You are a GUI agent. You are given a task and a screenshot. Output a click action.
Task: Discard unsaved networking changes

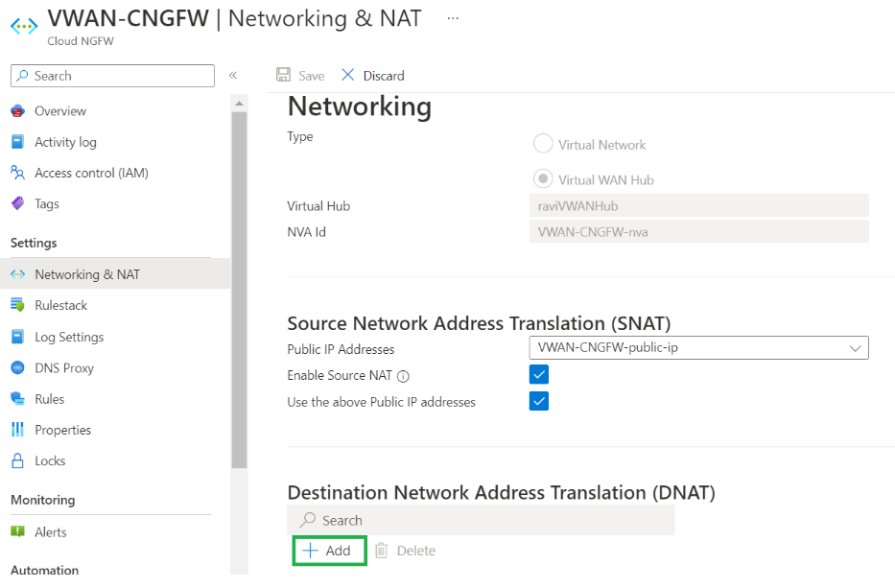[372, 75]
